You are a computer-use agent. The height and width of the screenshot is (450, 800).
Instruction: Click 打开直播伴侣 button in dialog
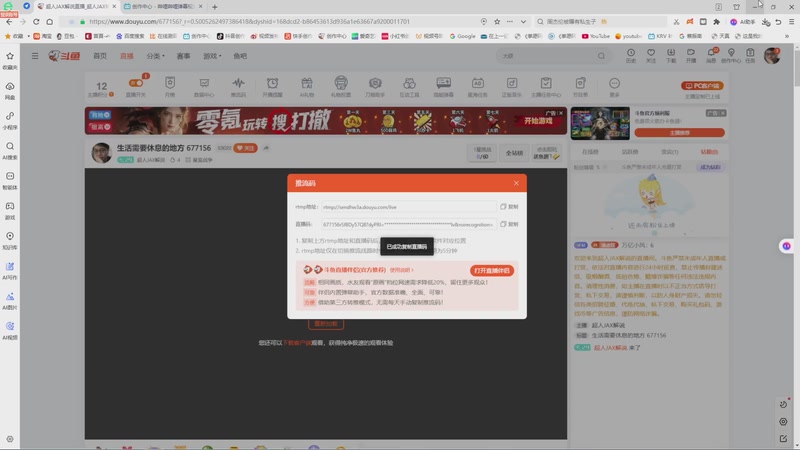click(x=492, y=270)
